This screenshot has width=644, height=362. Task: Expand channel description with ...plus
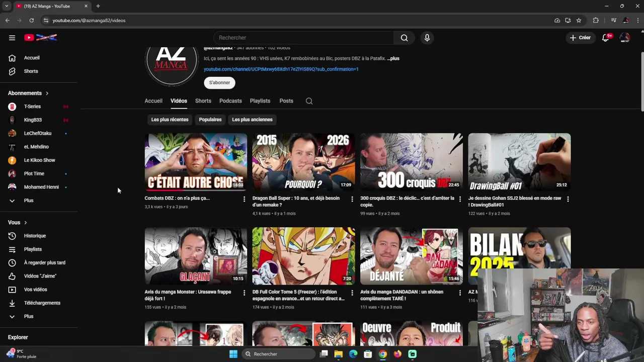pos(393,58)
